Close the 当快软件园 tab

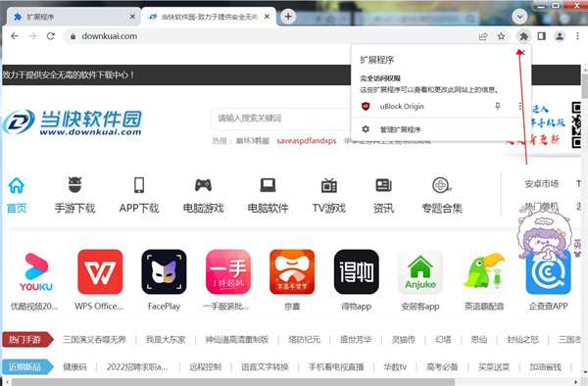(x=267, y=17)
